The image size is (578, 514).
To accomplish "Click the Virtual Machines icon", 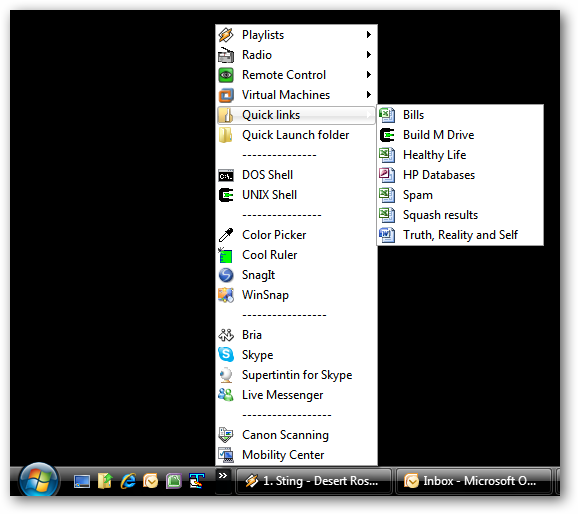I will [x=226, y=95].
